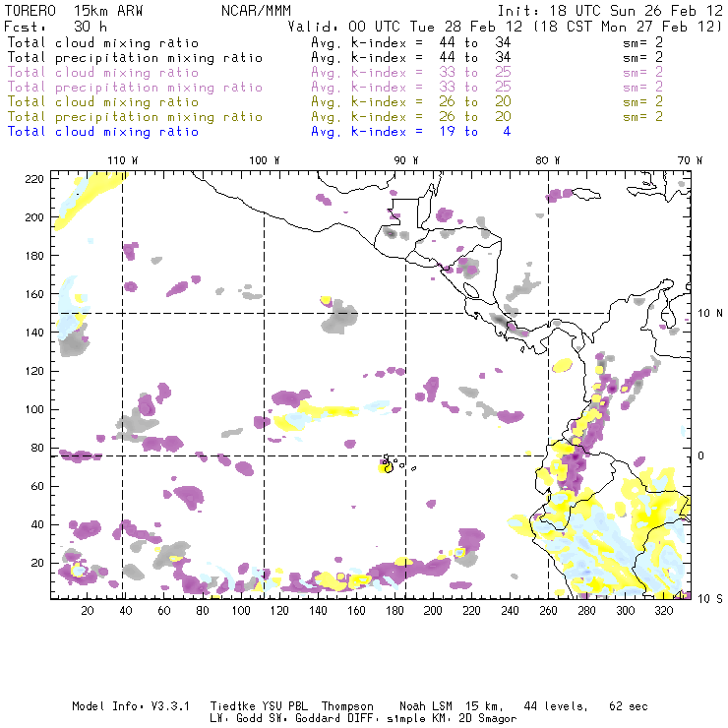Viewport: 728px width, 728px height.
Task: Click the yellow patch over the Galapagos Islands
Action: click(x=385, y=467)
